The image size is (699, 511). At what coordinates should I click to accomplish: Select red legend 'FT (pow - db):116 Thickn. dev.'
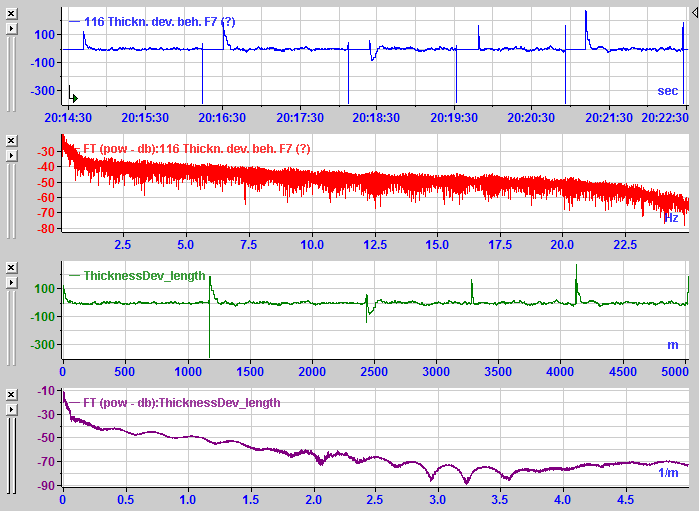[197, 148]
